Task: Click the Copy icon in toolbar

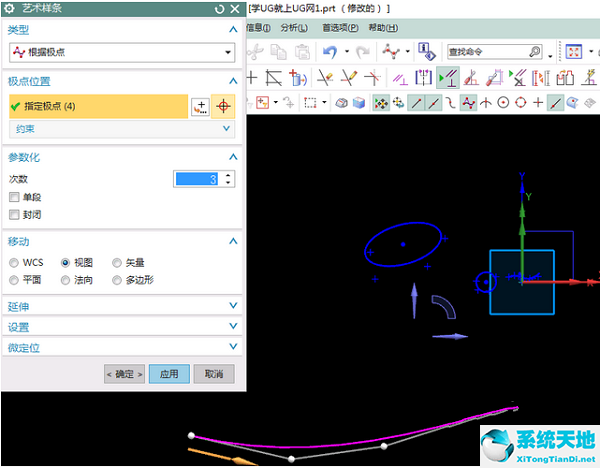Action: tap(279, 52)
